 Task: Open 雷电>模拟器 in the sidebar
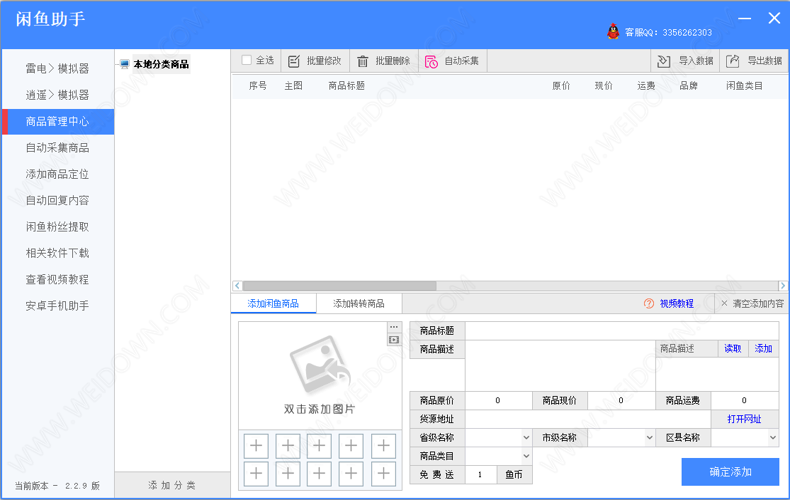tap(57, 69)
